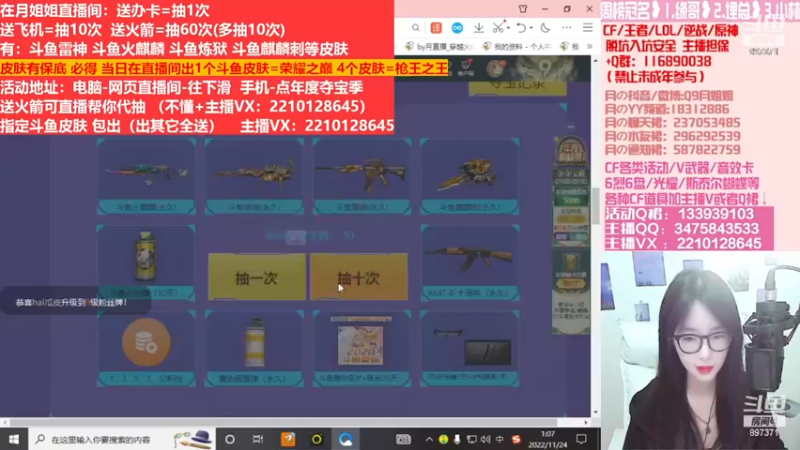Click the user avatar in page header

point(495,67)
